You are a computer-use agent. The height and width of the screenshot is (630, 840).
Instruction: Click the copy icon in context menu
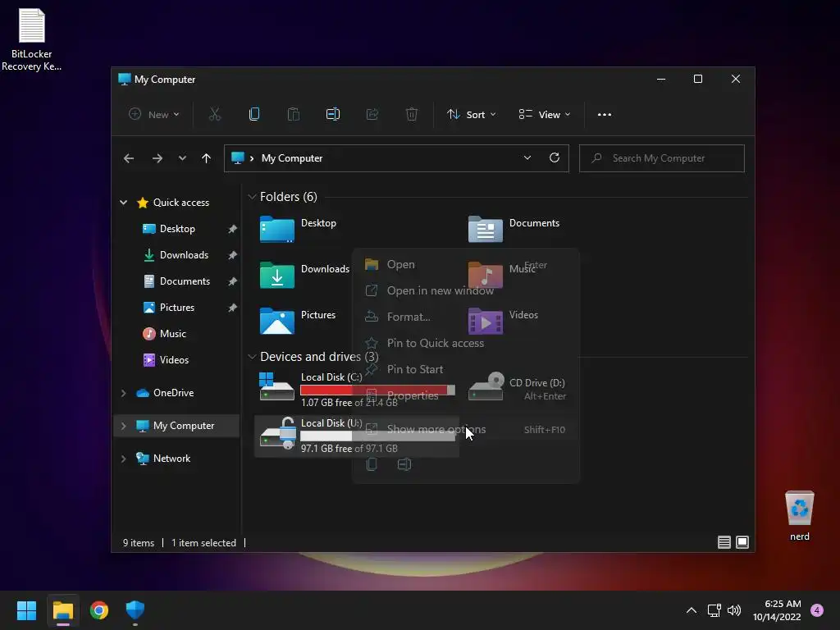372,464
